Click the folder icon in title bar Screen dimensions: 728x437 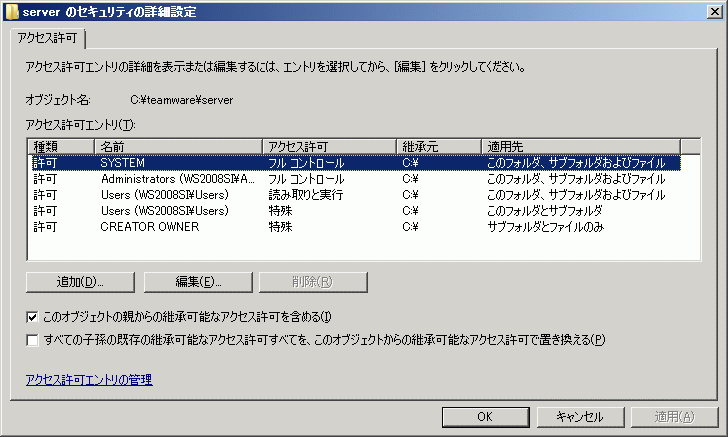(x=12, y=12)
